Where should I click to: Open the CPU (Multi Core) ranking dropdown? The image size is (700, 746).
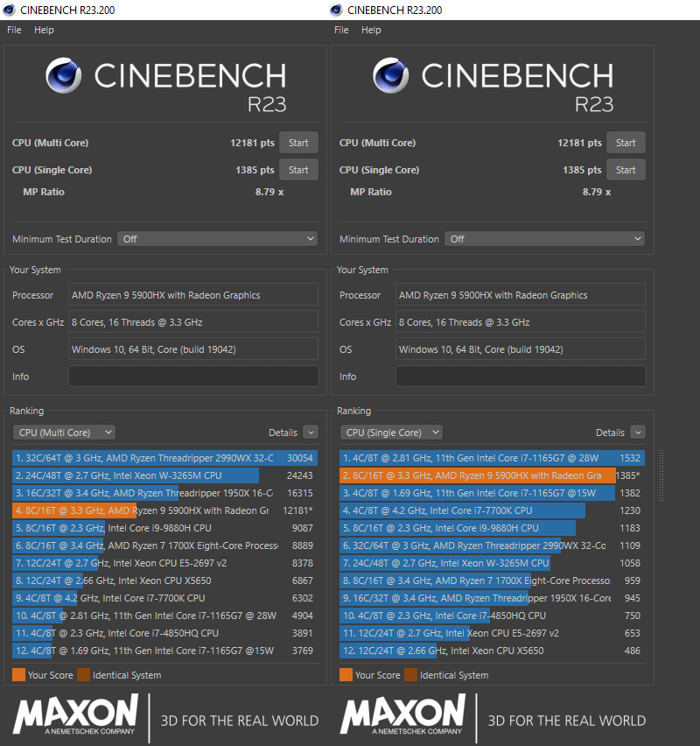[x=65, y=433]
